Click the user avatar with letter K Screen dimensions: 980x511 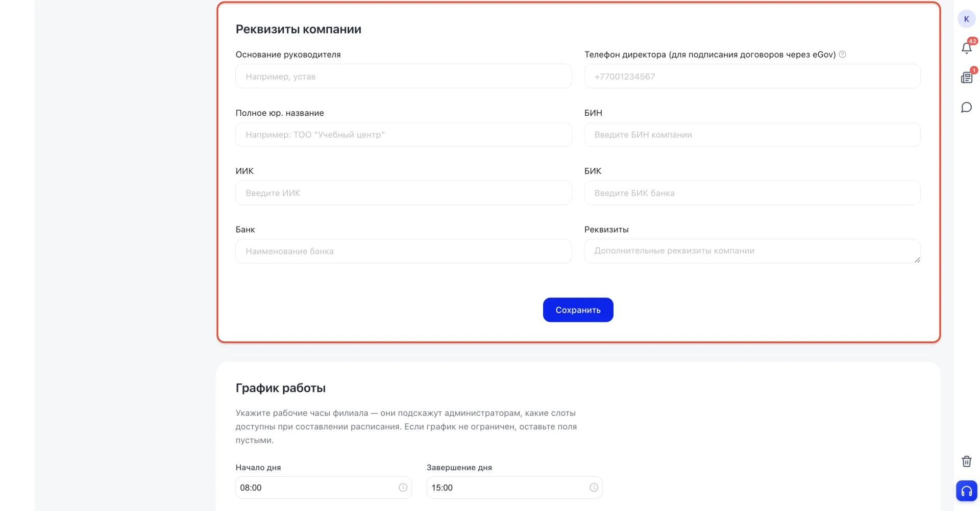[x=966, y=19]
